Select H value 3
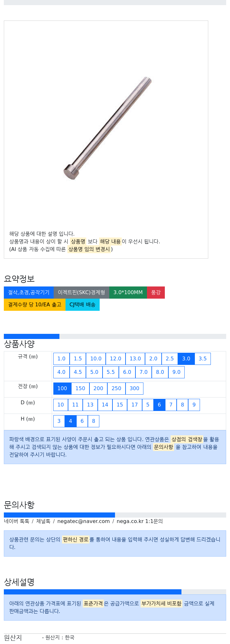 (59, 421)
